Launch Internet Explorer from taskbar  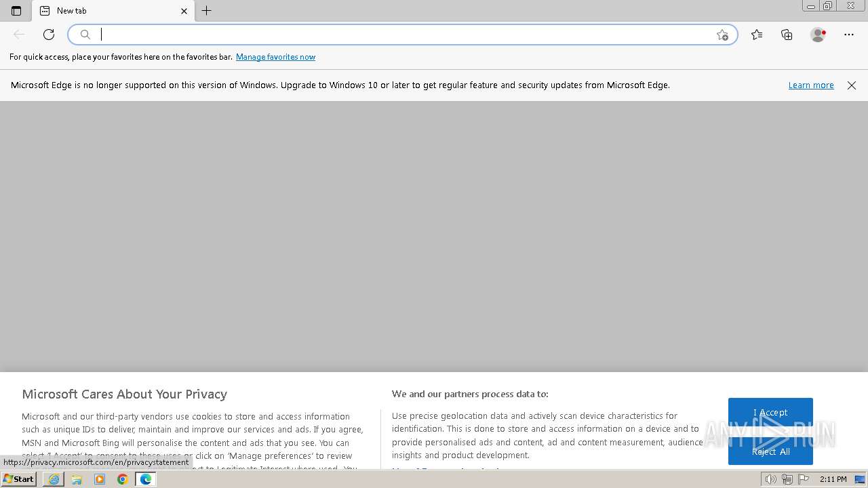(54, 479)
